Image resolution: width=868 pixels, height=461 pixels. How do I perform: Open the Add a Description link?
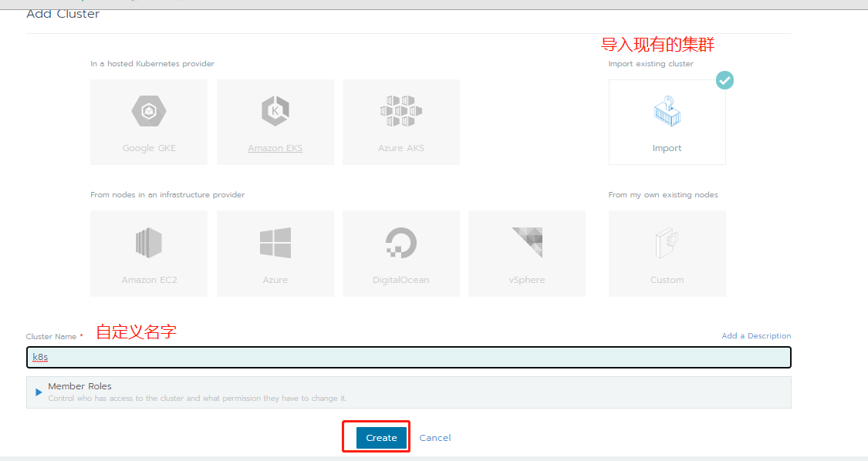[x=756, y=336]
